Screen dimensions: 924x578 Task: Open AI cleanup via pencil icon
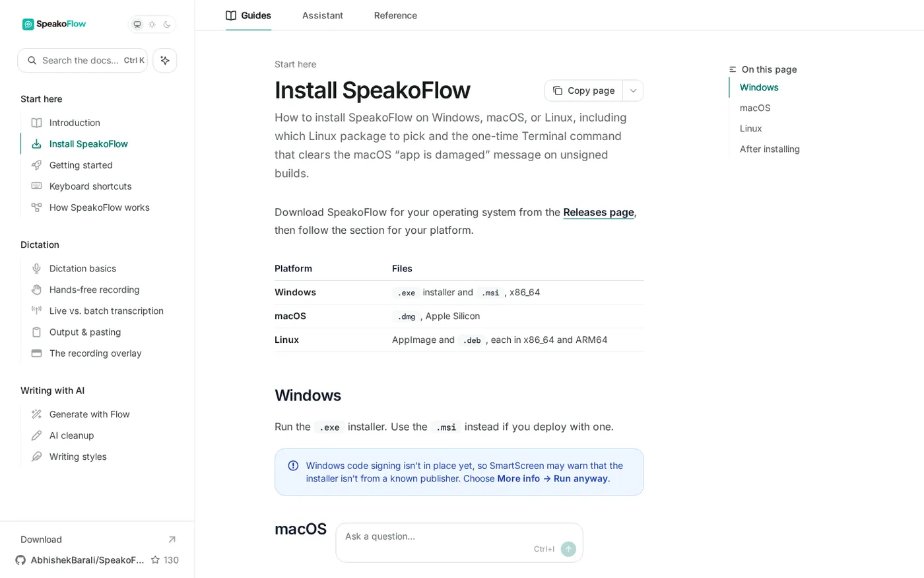[x=37, y=435]
